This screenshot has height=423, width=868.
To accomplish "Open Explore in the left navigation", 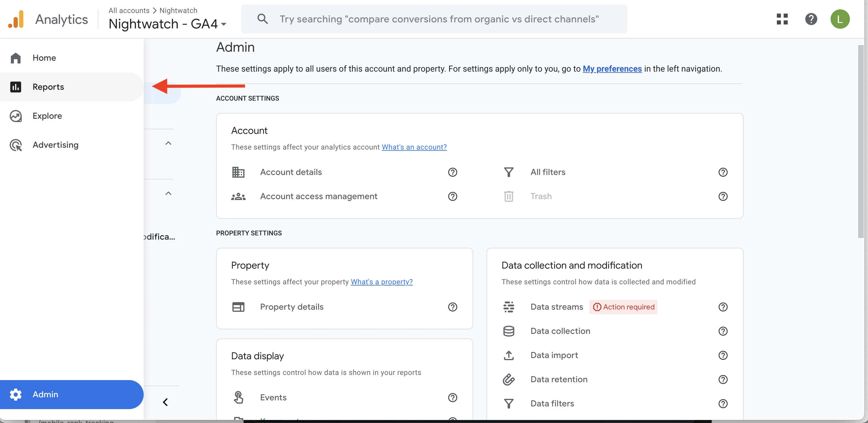I will (47, 116).
